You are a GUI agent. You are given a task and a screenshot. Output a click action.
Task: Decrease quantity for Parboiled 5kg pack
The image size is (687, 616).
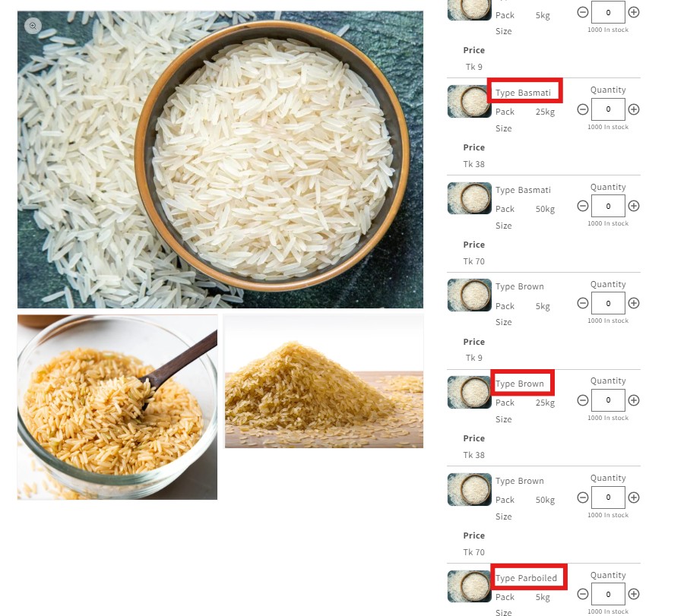coord(583,594)
